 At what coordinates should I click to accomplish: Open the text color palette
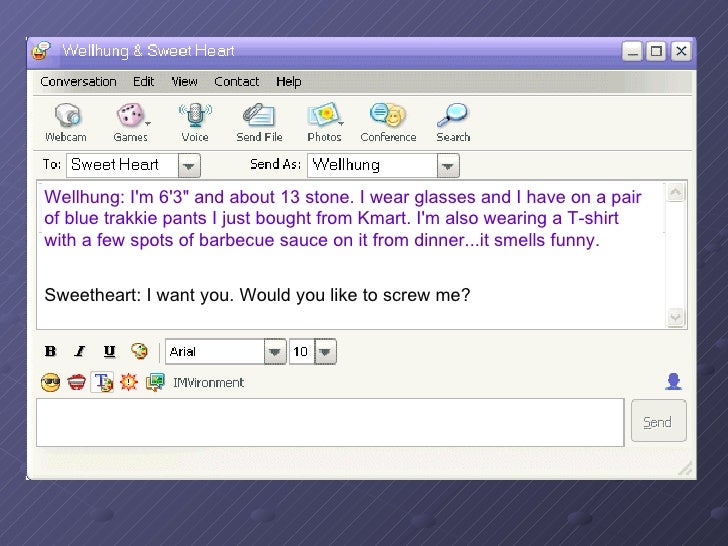[139, 351]
